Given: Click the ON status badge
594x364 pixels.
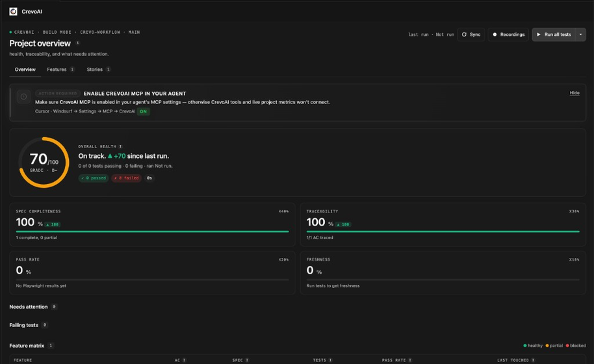Looking at the screenshot, I should [x=143, y=111].
